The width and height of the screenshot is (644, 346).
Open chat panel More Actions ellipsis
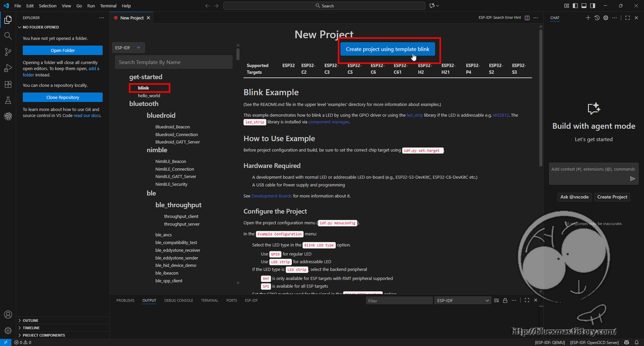point(615,18)
